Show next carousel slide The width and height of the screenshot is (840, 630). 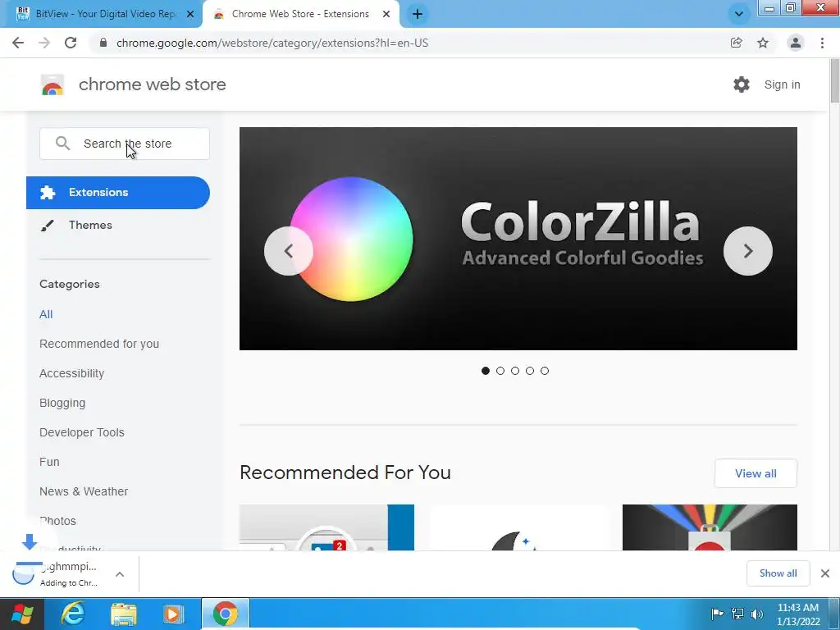[x=748, y=251]
